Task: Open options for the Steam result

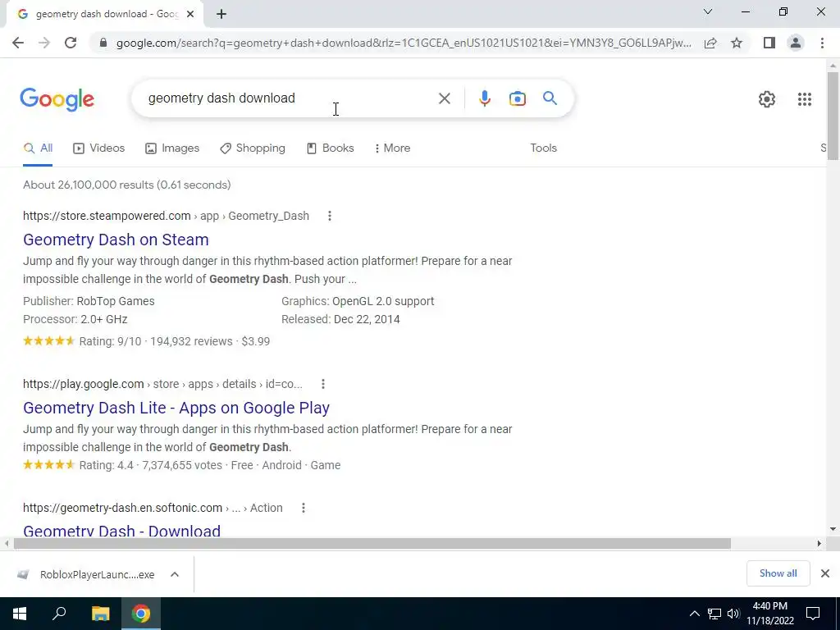Action: (330, 216)
